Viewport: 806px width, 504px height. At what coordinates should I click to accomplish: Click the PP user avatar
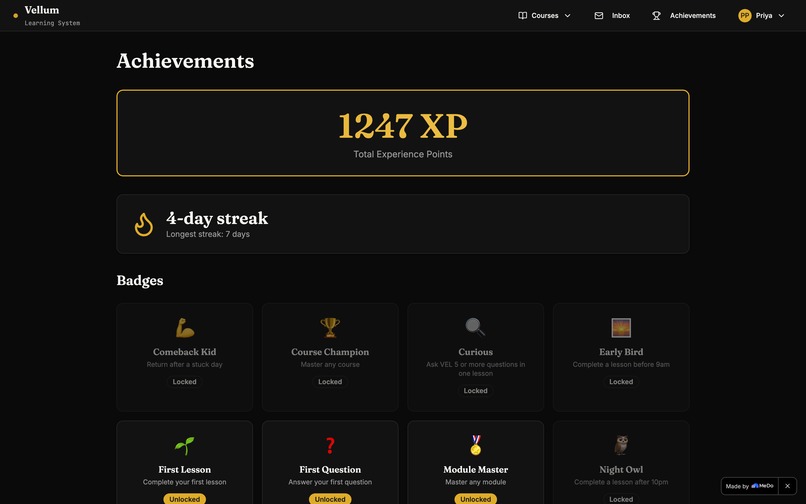coord(744,15)
